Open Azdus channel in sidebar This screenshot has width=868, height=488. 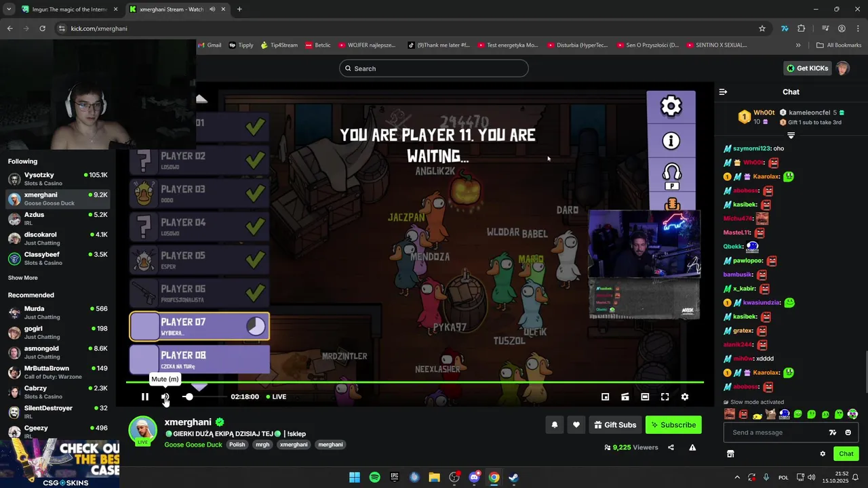(x=58, y=218)
